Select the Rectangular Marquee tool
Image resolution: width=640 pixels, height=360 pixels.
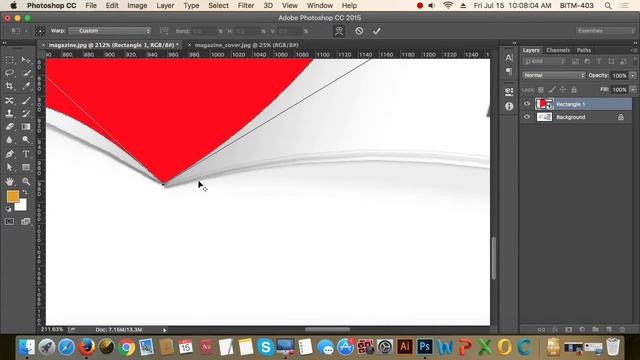pos(9,60)
